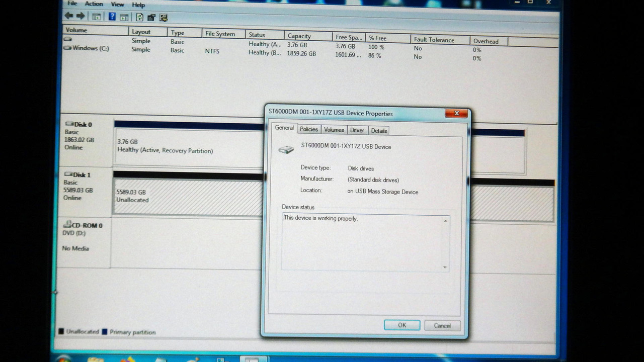644x362 pixels.
Task: Sort by the File System column header
Action: 223,34
